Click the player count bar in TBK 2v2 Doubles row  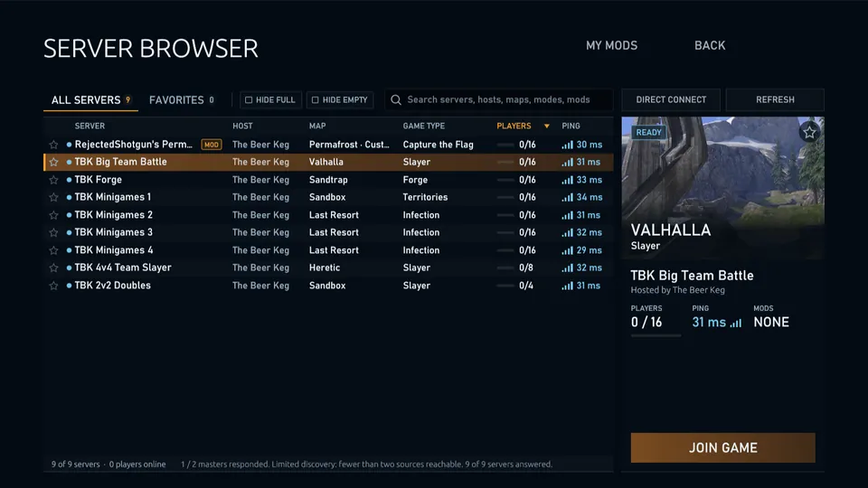coord(505,286)
